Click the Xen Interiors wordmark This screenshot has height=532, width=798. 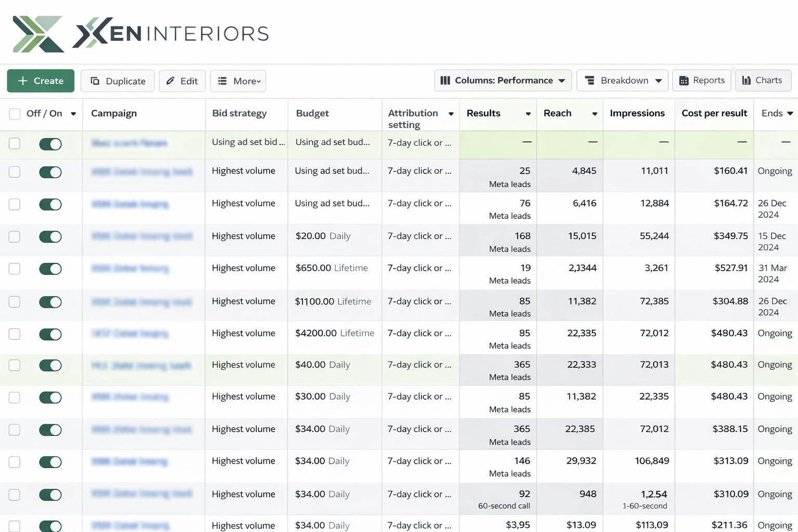pyautogui.click(x=171, y=33)
